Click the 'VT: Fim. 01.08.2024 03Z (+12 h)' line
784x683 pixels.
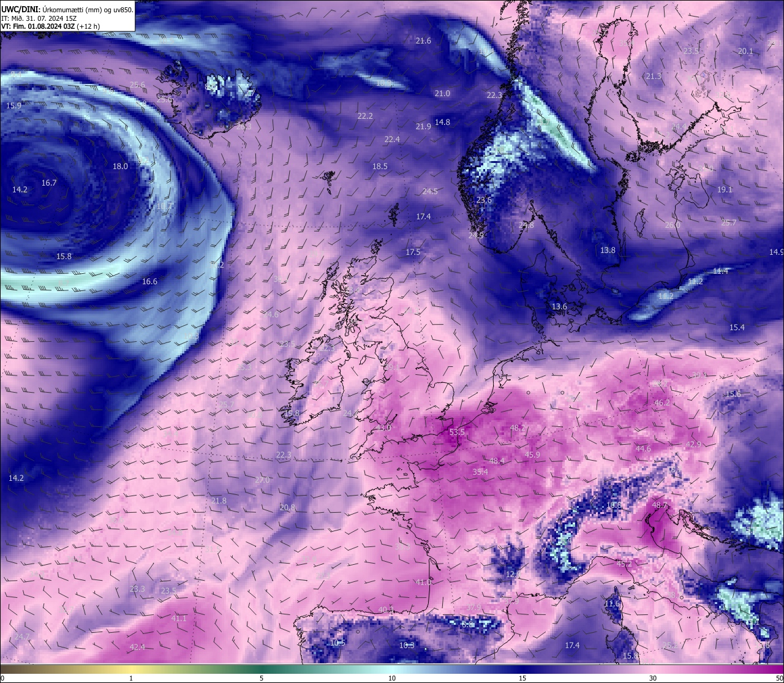click(x=50, y=26)
